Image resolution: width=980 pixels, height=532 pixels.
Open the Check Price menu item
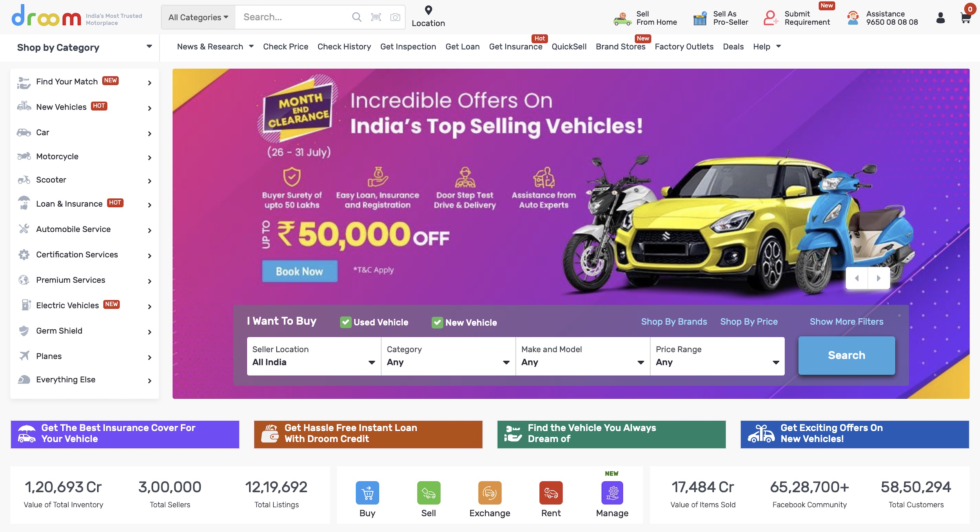(x=285, y=47)
